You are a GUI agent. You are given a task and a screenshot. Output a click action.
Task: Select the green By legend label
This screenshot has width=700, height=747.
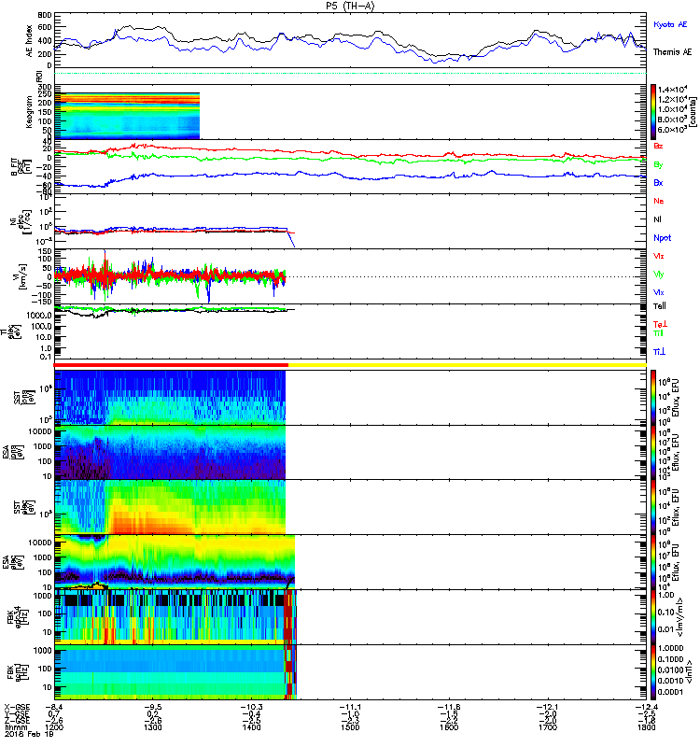click(x=658, y=164)
